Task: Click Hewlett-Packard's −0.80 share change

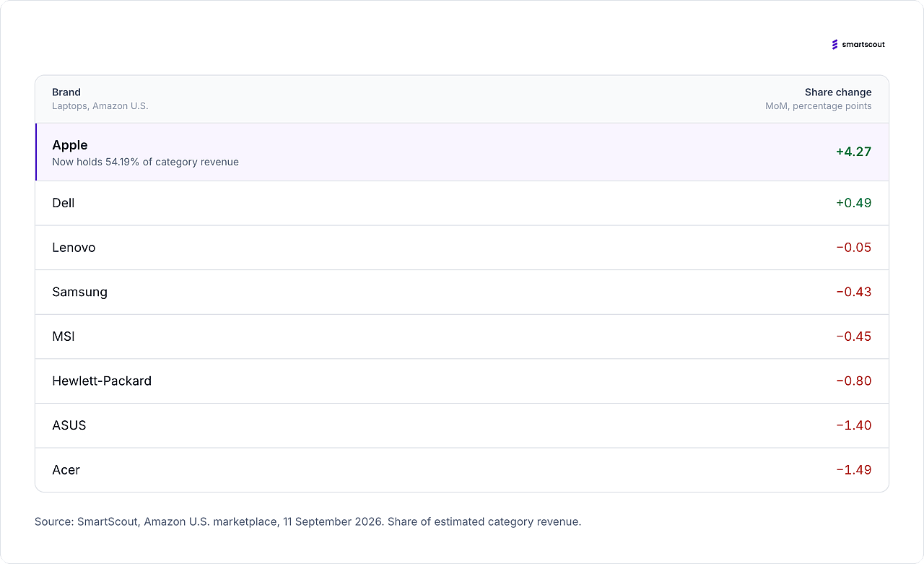Action: (854, 381)
